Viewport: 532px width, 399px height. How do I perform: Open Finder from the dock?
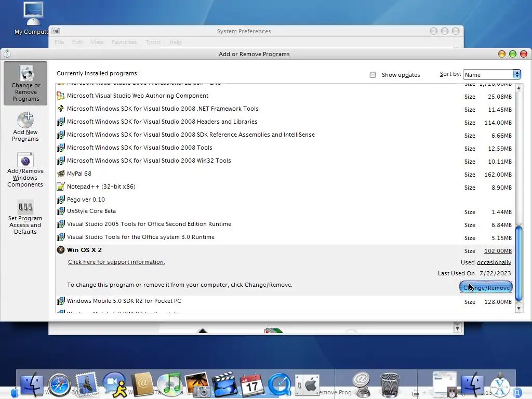[32, 385]
